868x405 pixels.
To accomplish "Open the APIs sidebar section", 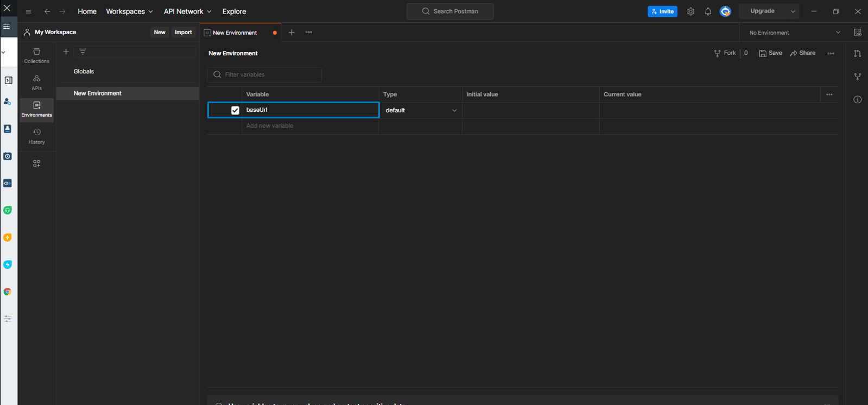I will pyautogui.click(x=36, y=83).
